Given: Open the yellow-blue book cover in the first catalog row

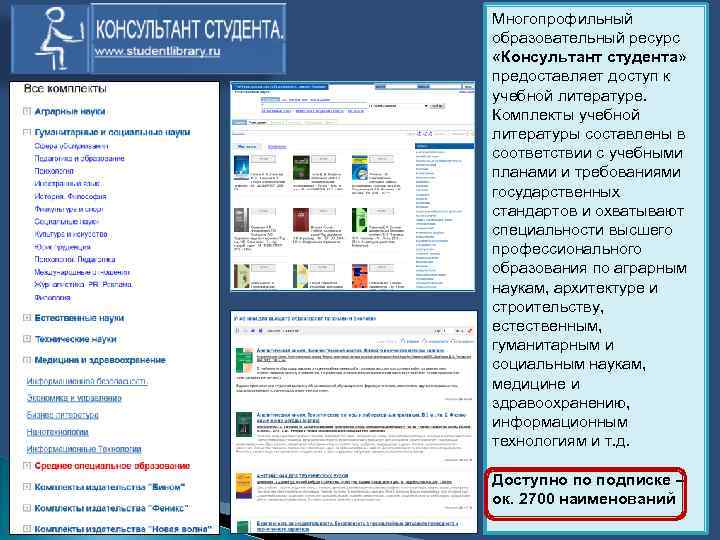Looking at the screenshot, I should (360, 167).
